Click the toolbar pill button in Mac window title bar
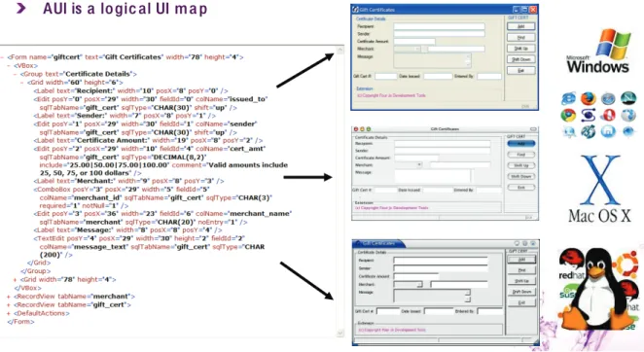Viewport: 644px width, 352px height. [533, 129]
